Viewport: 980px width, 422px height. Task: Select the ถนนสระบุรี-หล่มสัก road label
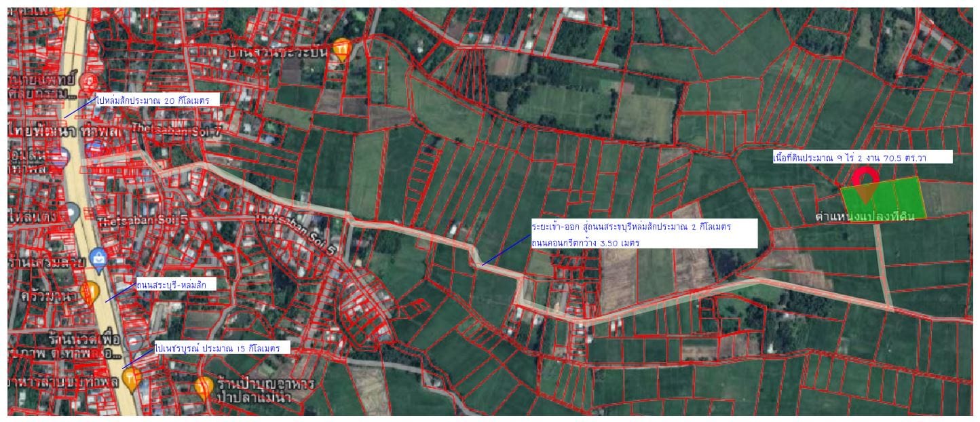coord(175,284)
